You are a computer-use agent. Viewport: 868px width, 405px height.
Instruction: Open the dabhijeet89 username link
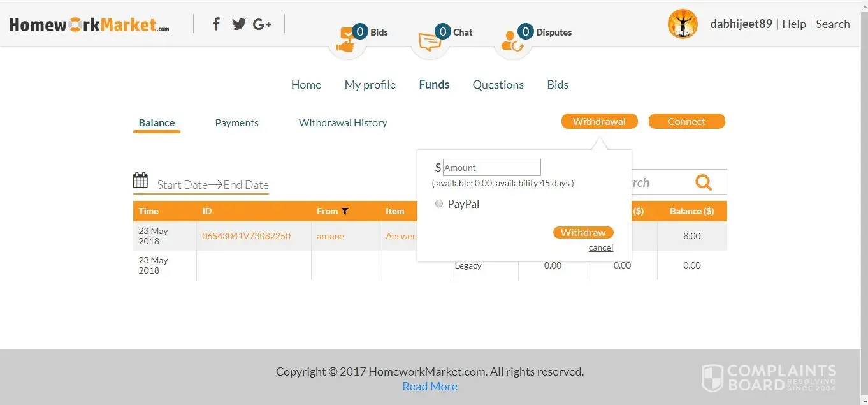pyautogui.click(x=741, y=24)
